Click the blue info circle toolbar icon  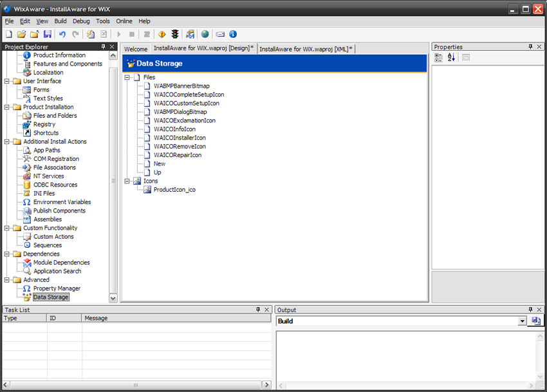pos(233,34)
